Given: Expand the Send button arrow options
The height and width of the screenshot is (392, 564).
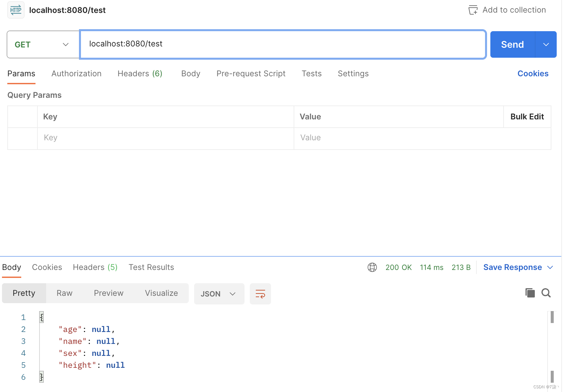Looking at the screenshot, I should (546, 44).
